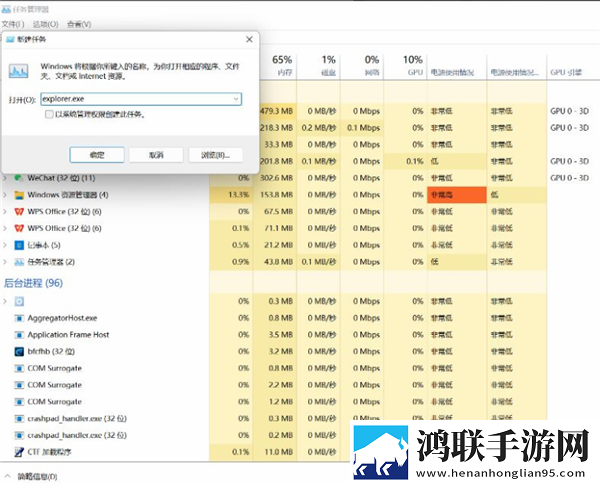This screenshot has width=600, height=485.
Task: Click the bfcfhb (32 位) process icon
Action: [x=19, y=352]
